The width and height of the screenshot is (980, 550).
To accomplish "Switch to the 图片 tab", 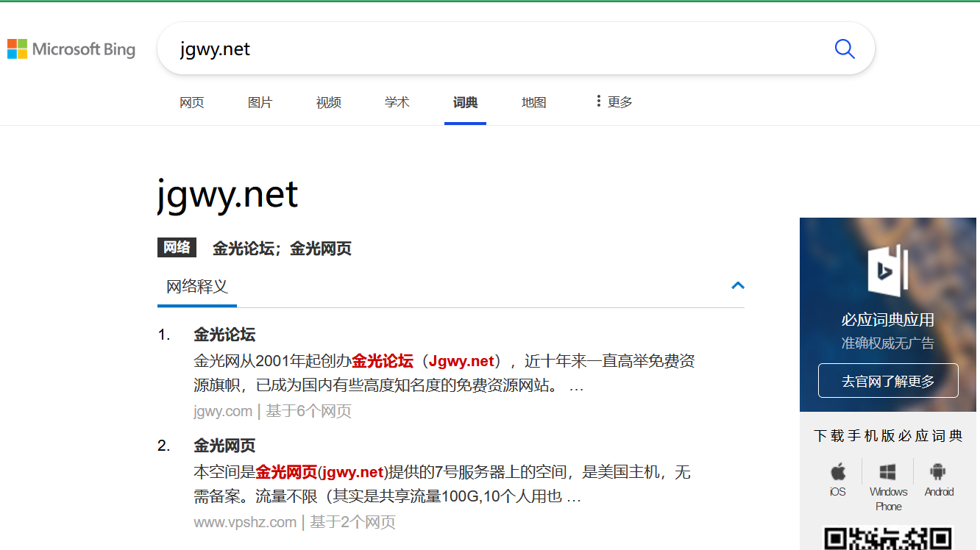I will 260,103.
